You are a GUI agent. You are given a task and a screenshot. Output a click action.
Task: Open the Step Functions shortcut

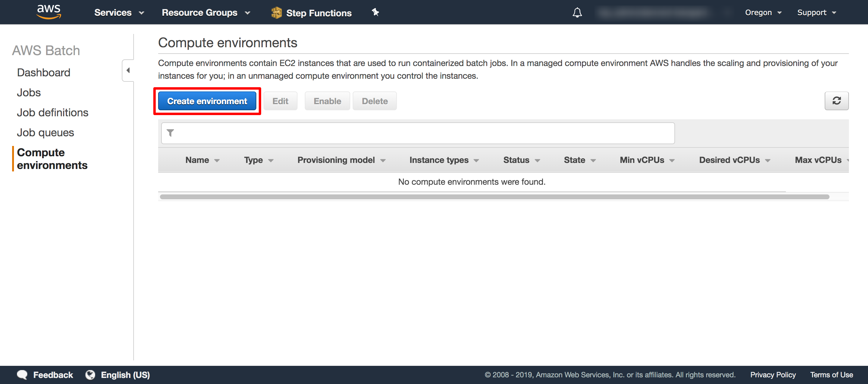(311, 13)
